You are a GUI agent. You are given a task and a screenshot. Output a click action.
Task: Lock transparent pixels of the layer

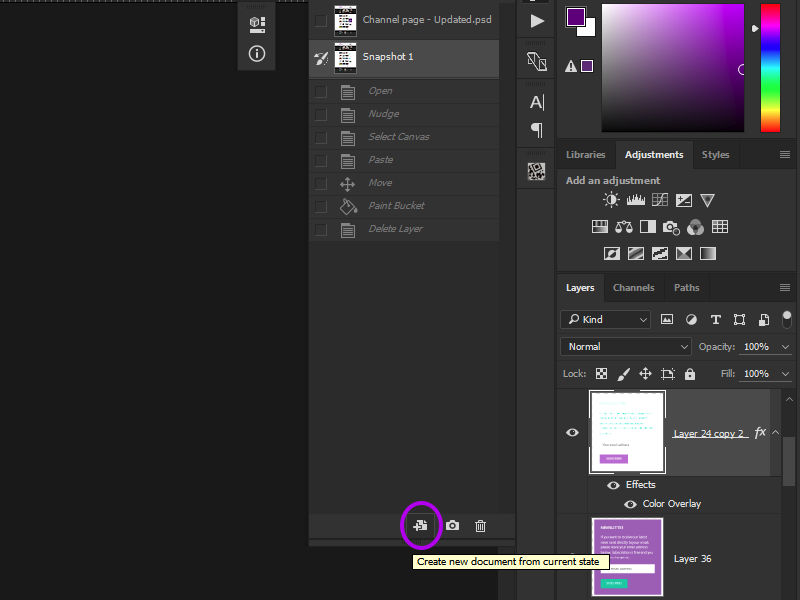pyautogui.click(x=602, y=374)
